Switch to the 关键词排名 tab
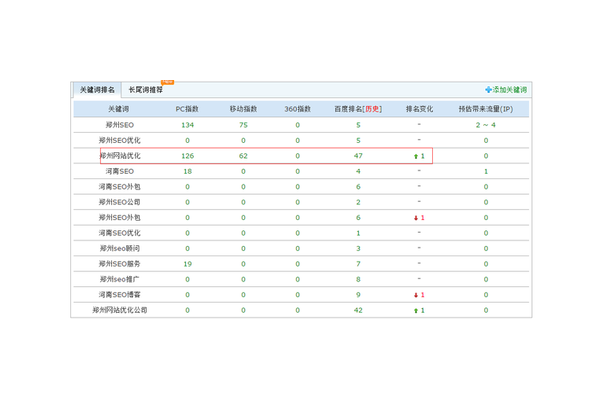Image resolution: width=600 pixels, height=400 pixels. tap(97, 90)
